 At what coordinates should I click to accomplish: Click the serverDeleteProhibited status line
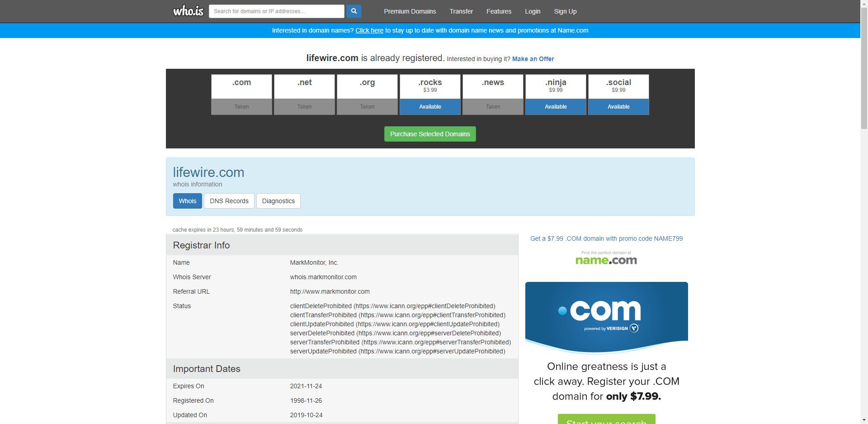click(396, 333)
